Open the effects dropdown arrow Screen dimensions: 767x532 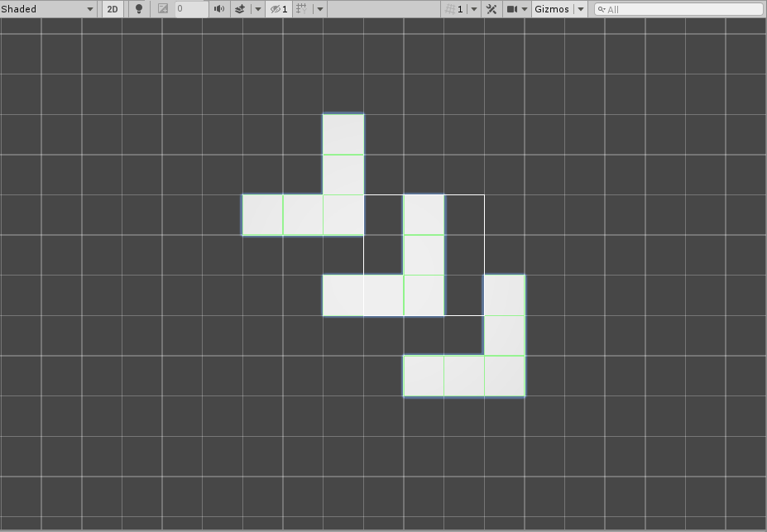(257, 8)
